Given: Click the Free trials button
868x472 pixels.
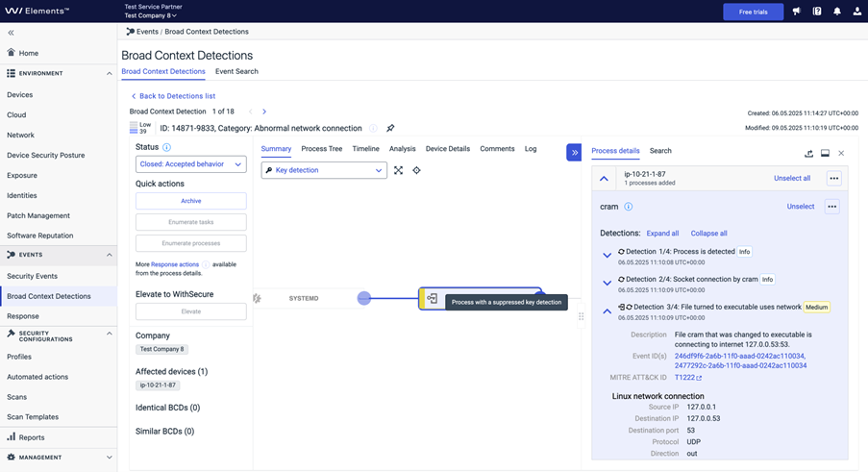Looking at the screenshot, I should pos(753,12).
